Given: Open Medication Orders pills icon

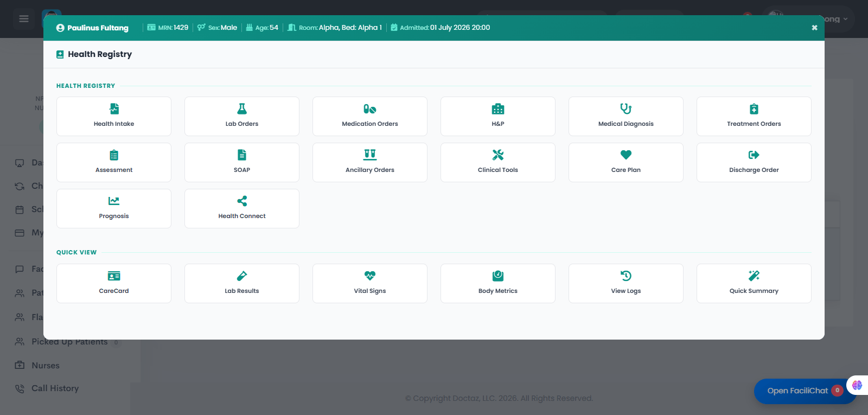Looking at the screenshot, I should 370,109.
